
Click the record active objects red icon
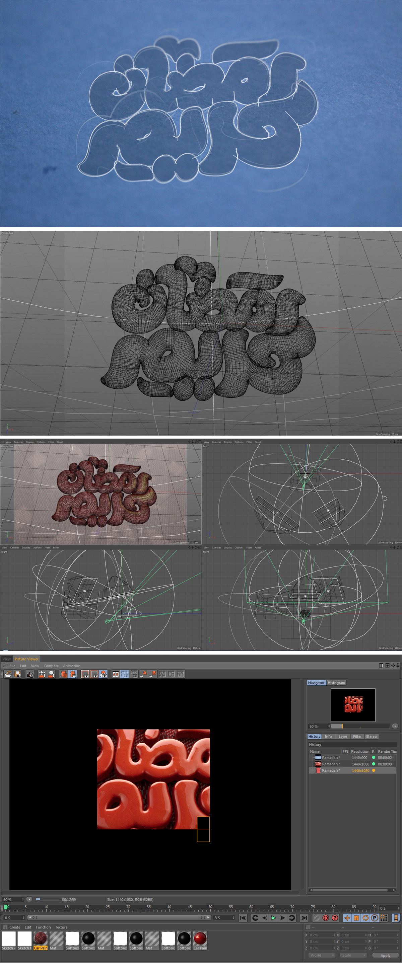click(326, 918)
